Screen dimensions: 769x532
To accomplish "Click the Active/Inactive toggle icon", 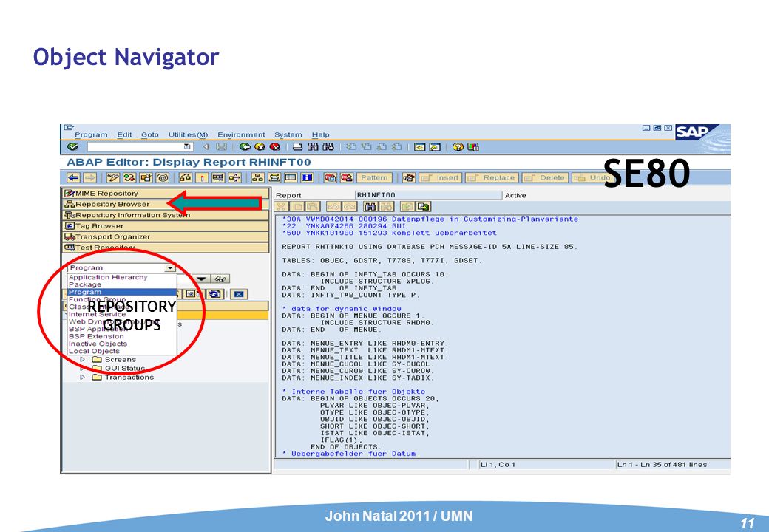I will pos(129,178).
